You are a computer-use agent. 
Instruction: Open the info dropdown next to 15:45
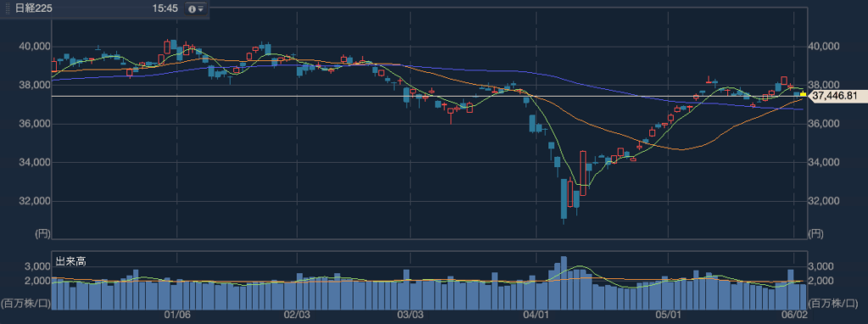coord(195,8)
